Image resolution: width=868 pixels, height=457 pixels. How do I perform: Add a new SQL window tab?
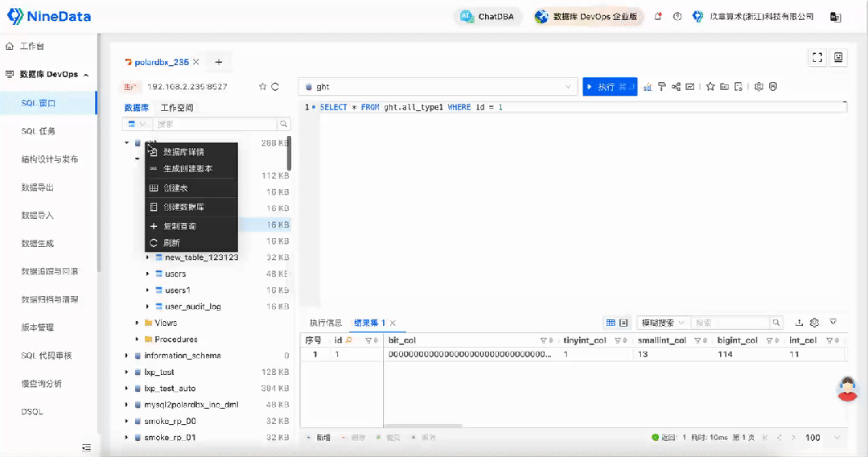[219, 62]
